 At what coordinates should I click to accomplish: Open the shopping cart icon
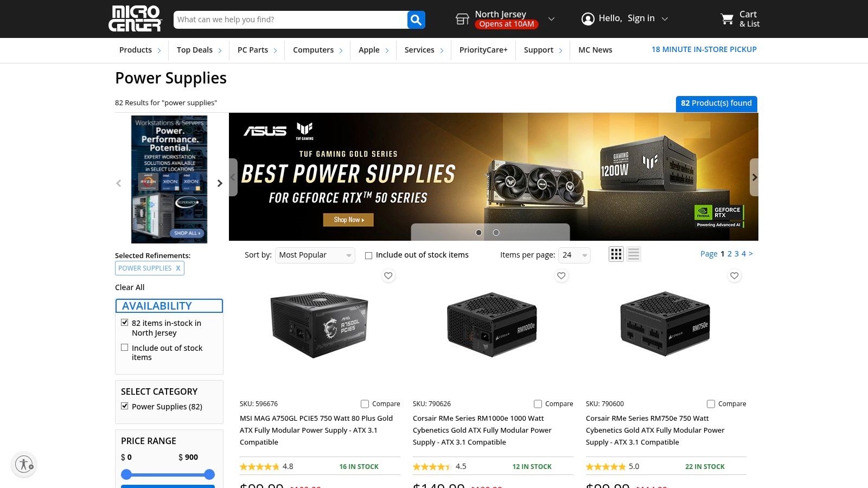pos(727,19)
